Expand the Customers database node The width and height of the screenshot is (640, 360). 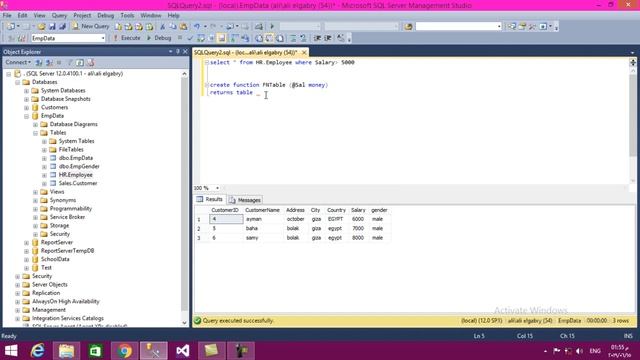point(27,108)
